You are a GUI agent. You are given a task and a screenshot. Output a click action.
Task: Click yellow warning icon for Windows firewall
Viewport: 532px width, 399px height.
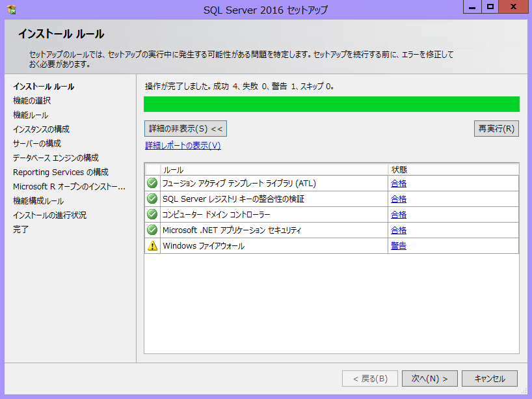[152, 246]
